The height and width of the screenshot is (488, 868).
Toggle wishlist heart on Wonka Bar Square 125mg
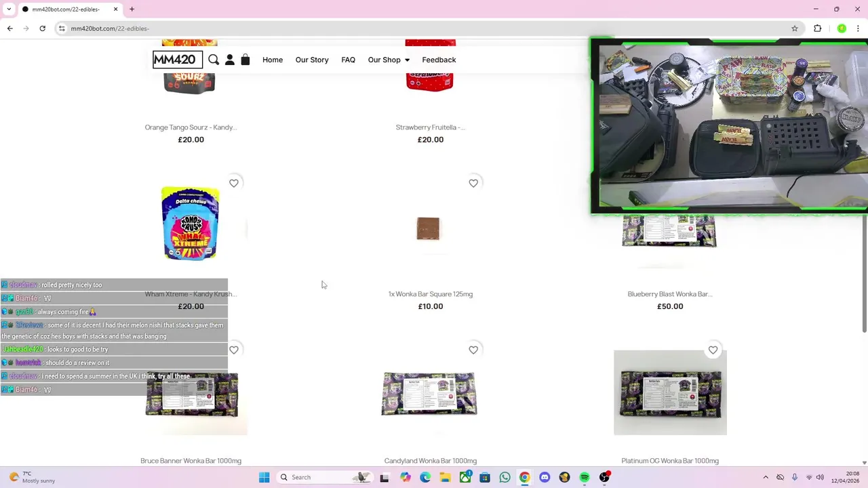(x=473, y=183)
